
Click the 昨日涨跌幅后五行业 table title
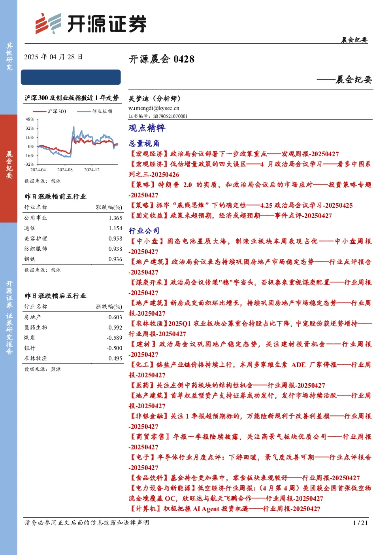coord(55,296)
